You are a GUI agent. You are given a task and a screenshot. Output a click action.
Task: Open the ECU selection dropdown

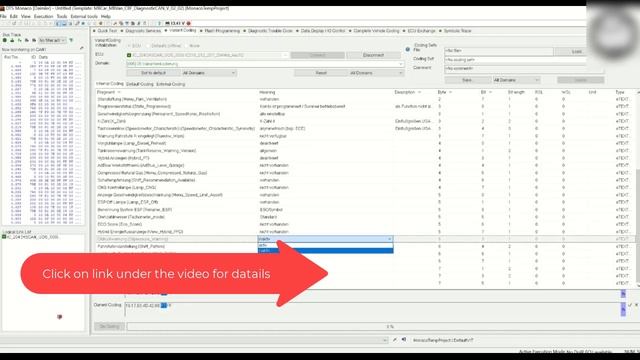pyautogui.click(x=285, y=55)
